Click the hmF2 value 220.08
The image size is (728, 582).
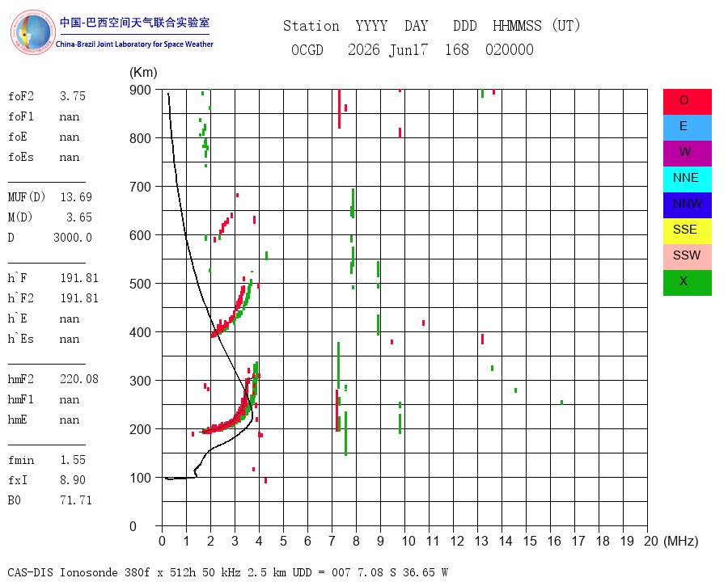(x=79, y=379)
